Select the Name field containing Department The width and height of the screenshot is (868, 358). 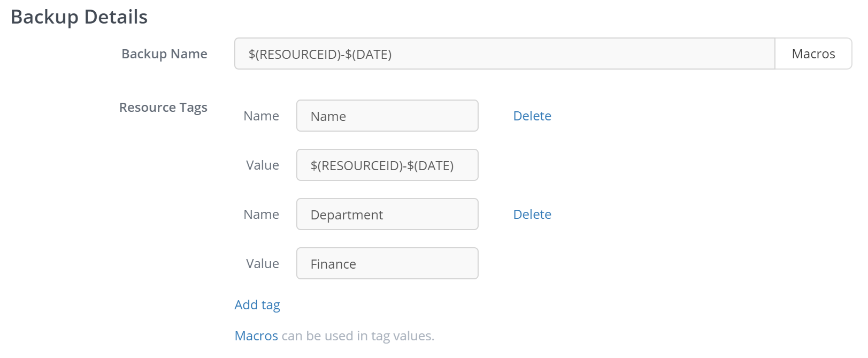[387, 214]
